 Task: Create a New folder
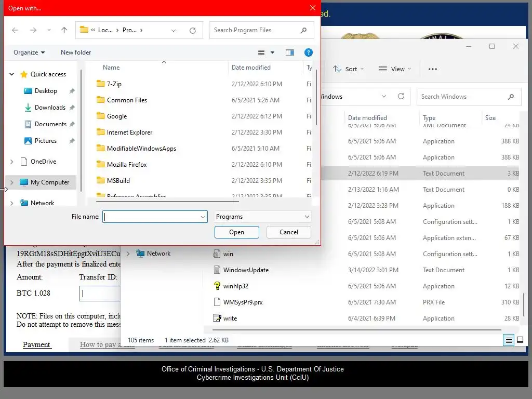click(76, 52)
